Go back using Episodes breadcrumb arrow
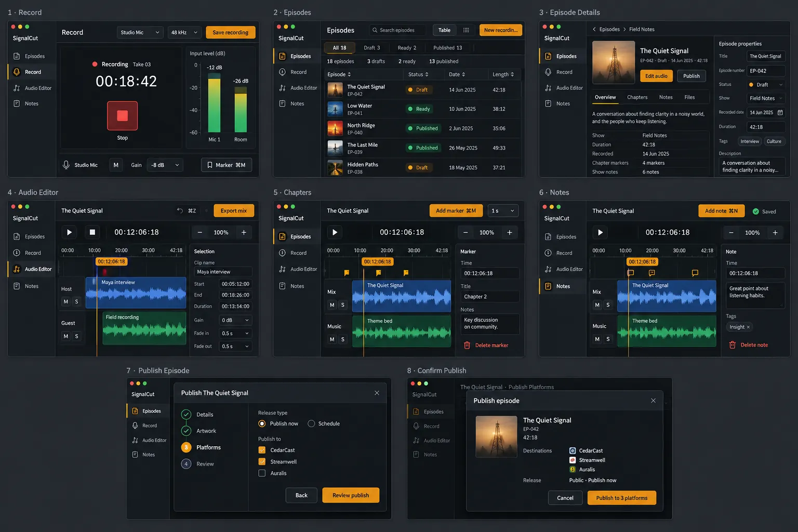798x532 pixels. [x=594, y=29]
